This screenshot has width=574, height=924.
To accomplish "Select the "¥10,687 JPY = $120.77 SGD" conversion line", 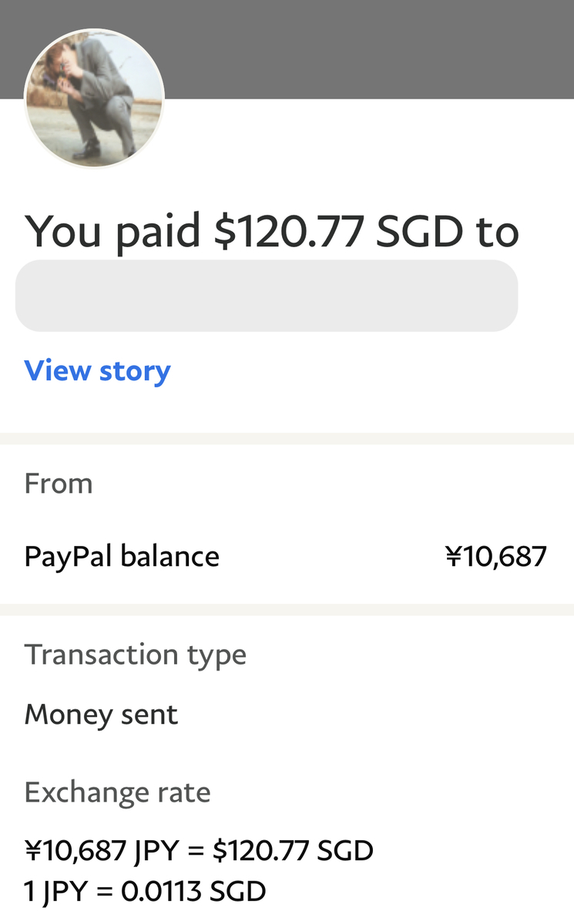I will pyautogui.click(x=199, y=851).
